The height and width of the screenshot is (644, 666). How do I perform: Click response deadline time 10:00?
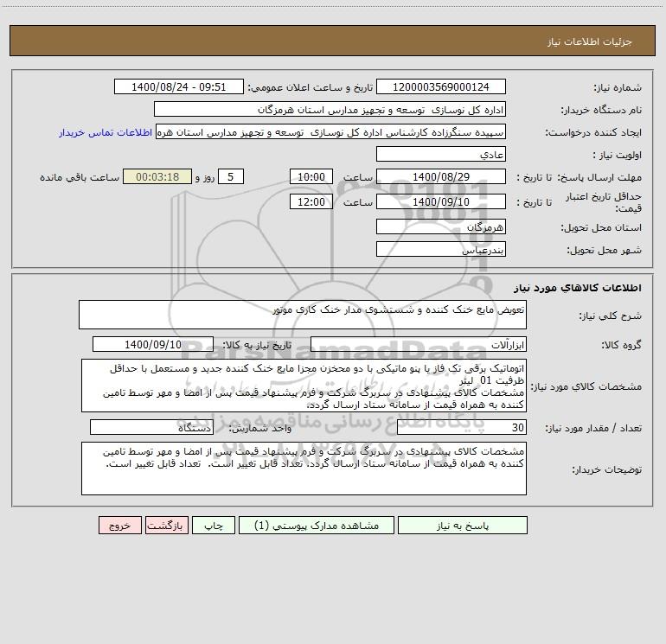point(311,176)
